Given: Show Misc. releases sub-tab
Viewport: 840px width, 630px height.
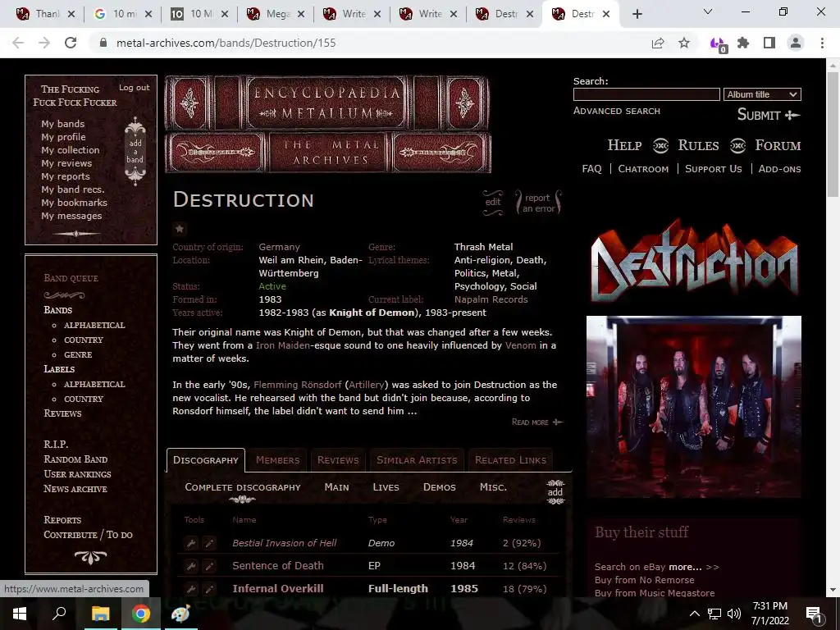Looking at the screenshot, I should click(x=493, y=487).
